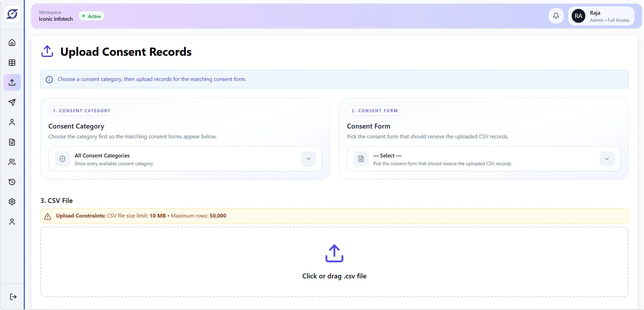Click the logout icon in the sidebar

[13, 297]
